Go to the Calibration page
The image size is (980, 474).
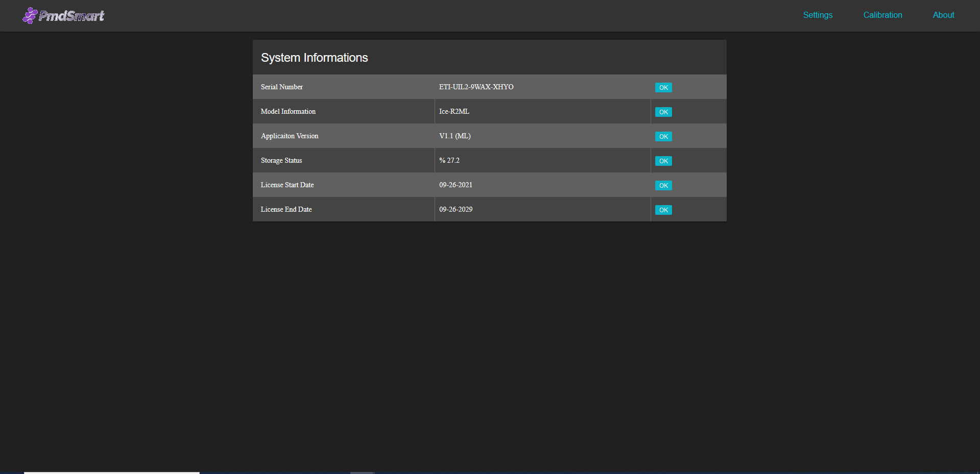pyautogui.click(x=882, y=15)
